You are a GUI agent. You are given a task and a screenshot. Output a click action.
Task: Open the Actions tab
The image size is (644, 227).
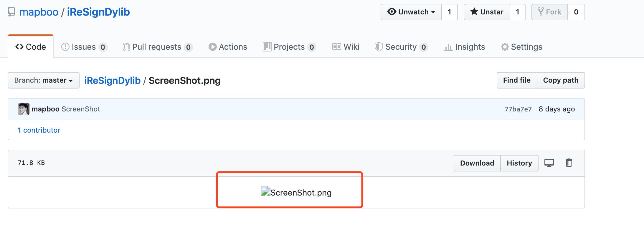click(x=228, y=47)
